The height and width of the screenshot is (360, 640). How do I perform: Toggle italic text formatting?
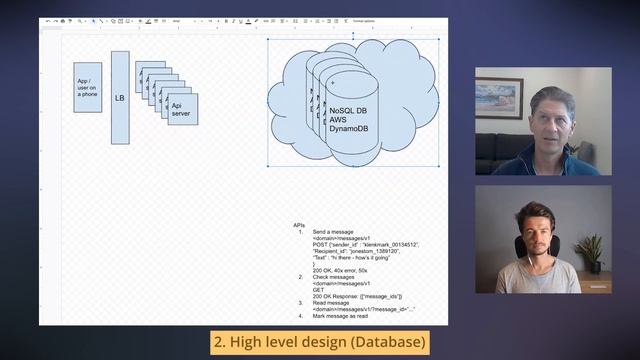pos(233,21)
